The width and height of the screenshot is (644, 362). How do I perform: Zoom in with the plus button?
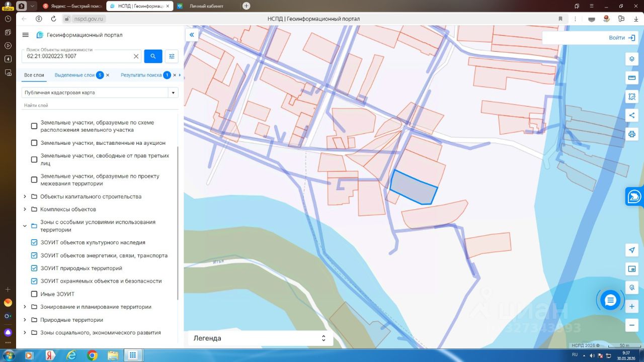point(632,306)
